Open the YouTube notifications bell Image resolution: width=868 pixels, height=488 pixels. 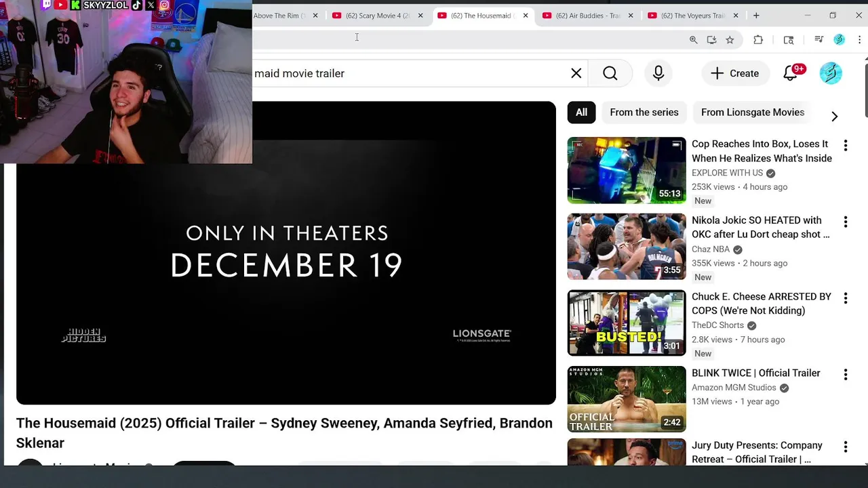click(790, 73)
